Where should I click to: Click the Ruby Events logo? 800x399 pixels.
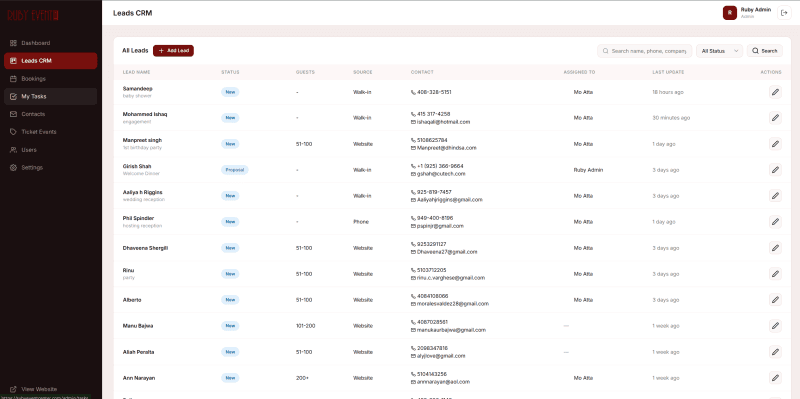click(33, 16)
